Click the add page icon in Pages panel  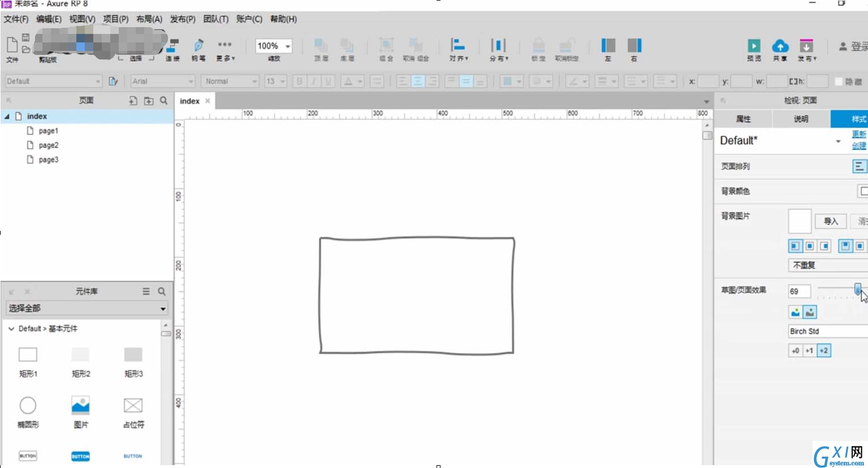coord(133,101)
